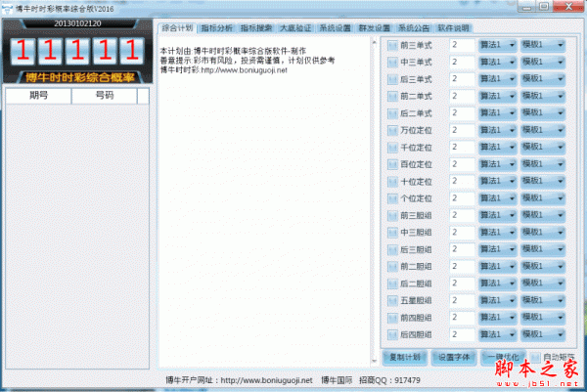587x392 pixels.
Task: Tick the 万位定位 checkbox
Action: tap(392, 131)
